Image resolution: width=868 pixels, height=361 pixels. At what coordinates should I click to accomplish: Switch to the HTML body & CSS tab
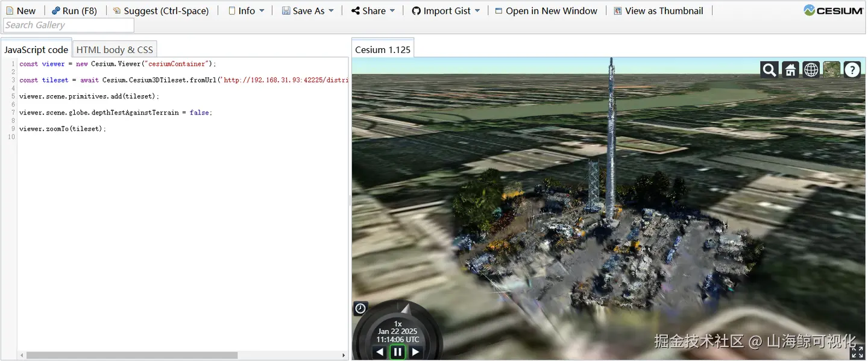115,49
